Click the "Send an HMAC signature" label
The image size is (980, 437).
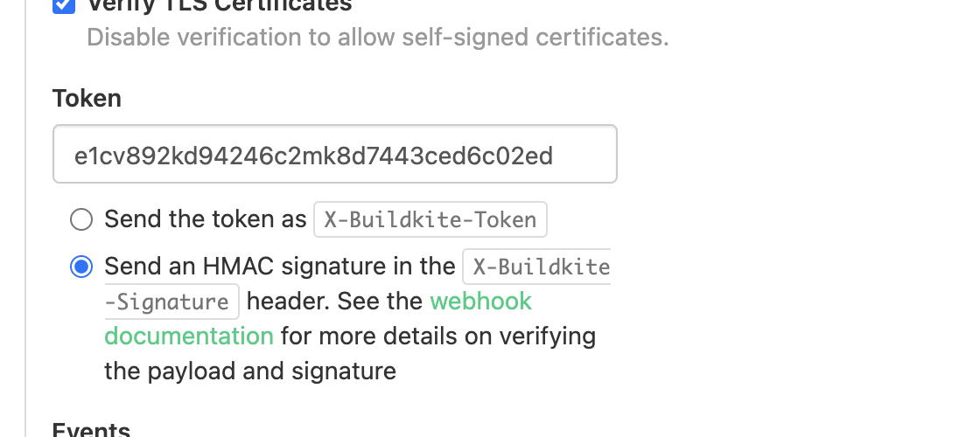(x=279, y=267)
